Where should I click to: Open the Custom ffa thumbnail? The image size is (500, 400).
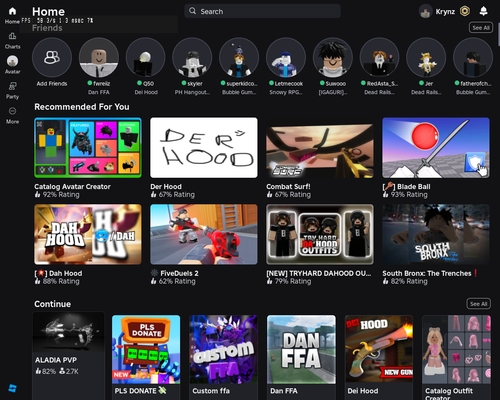[223, 349]
